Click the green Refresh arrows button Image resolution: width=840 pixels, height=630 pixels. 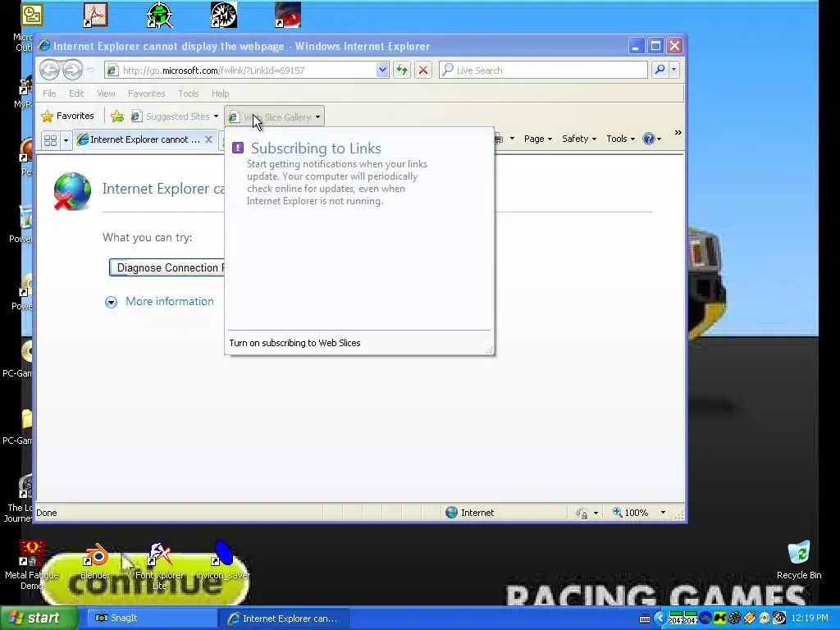[402, 70]
